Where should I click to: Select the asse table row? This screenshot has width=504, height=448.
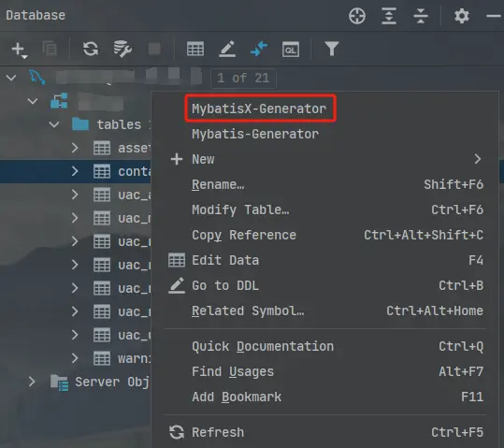pyautogui.click(x=75, y=148)
